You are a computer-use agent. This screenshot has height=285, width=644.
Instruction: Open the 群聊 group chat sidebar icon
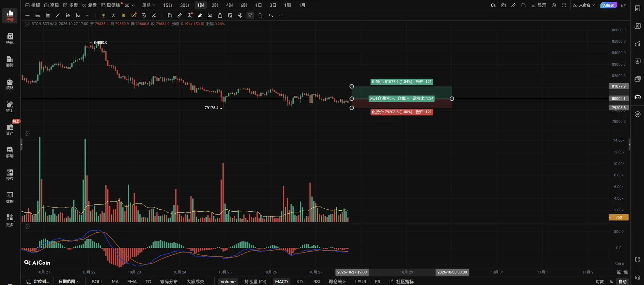coord(10,152)
